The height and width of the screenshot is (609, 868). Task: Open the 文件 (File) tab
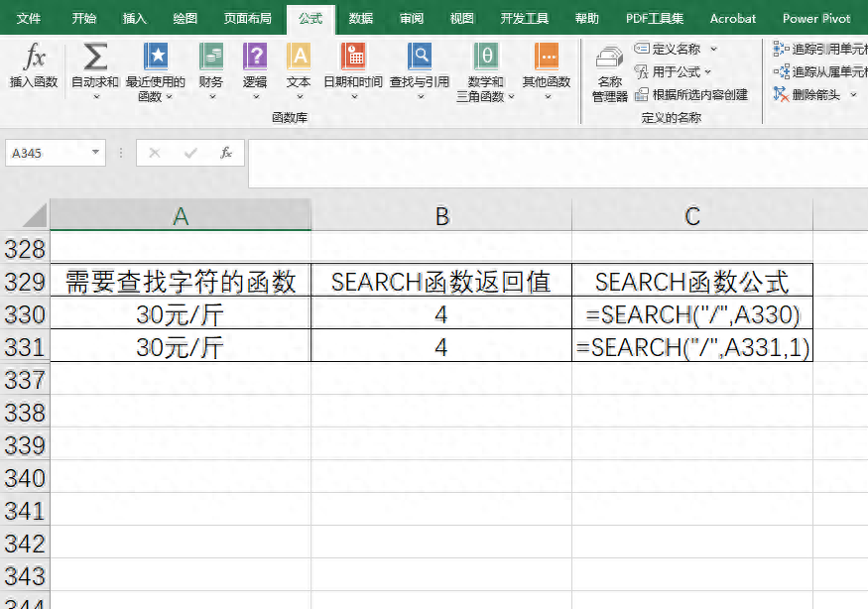[x=28, y=18]
